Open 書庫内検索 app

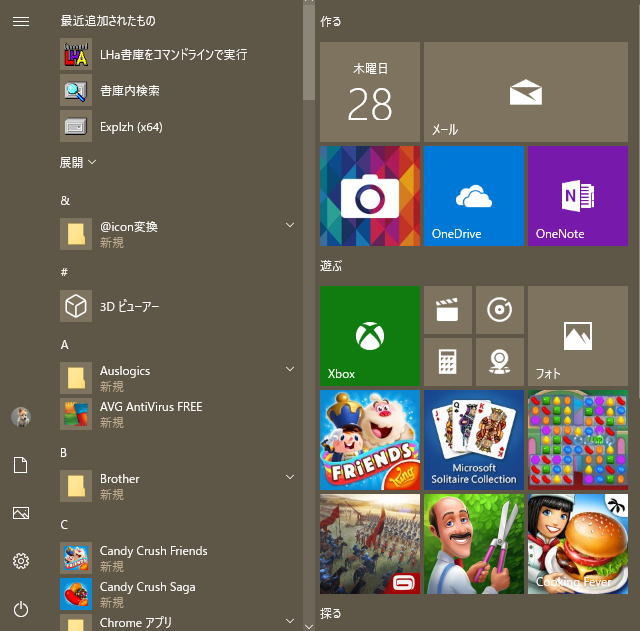pos(180,91)
